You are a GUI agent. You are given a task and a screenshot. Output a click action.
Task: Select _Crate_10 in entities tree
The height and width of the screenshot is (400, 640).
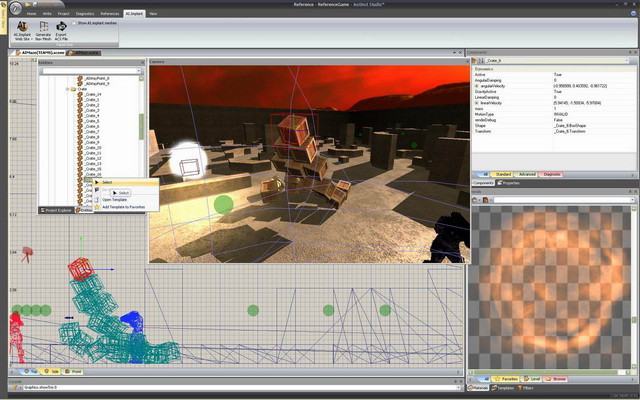(93, 148)
